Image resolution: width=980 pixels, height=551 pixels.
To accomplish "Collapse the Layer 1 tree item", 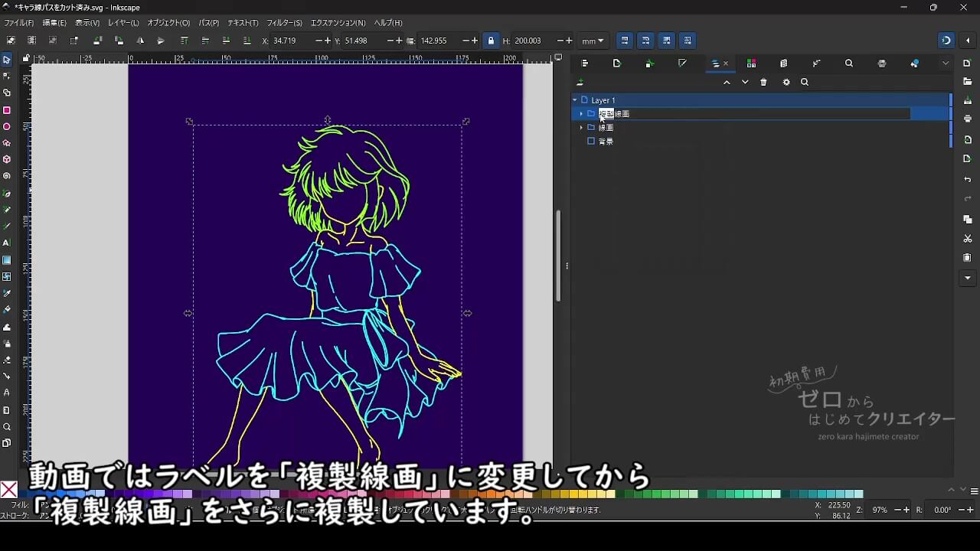I will (575, 100).
